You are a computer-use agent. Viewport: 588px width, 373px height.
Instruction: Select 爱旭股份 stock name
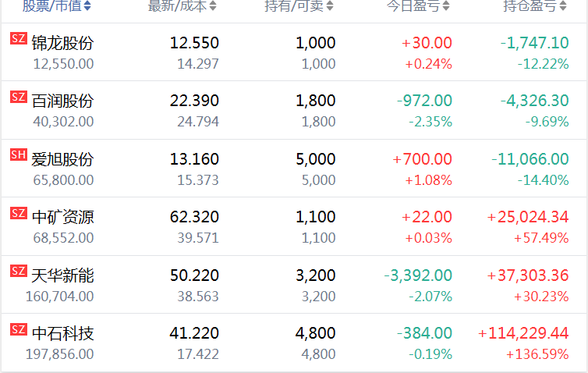click(x=62, y=159)
